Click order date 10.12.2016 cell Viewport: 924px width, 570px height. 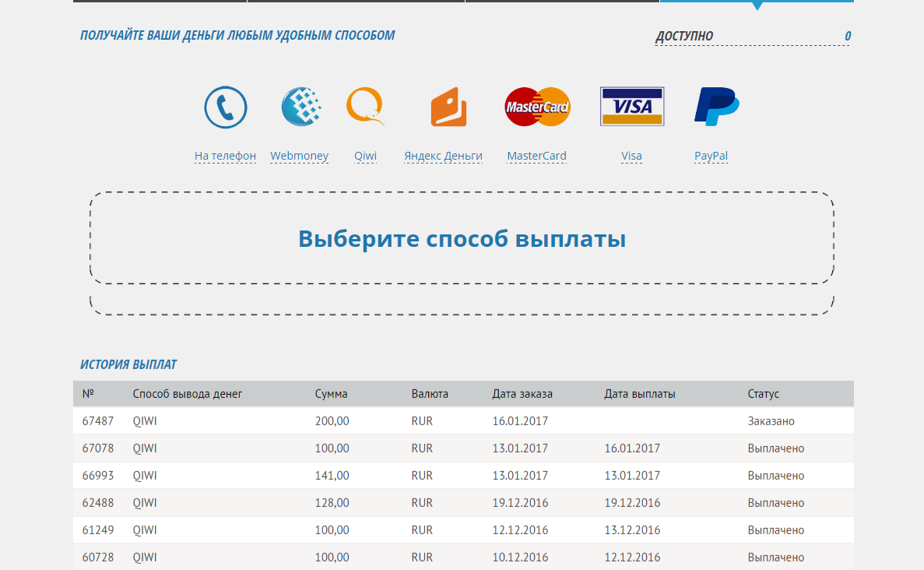click(x=520, y=557)
